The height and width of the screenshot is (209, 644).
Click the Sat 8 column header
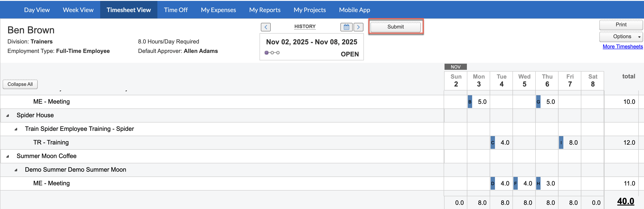[x=592, y=80]
